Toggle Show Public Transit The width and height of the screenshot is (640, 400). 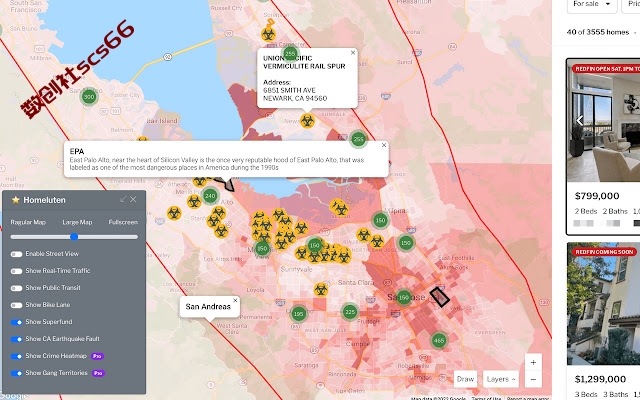tap(16, 288)
